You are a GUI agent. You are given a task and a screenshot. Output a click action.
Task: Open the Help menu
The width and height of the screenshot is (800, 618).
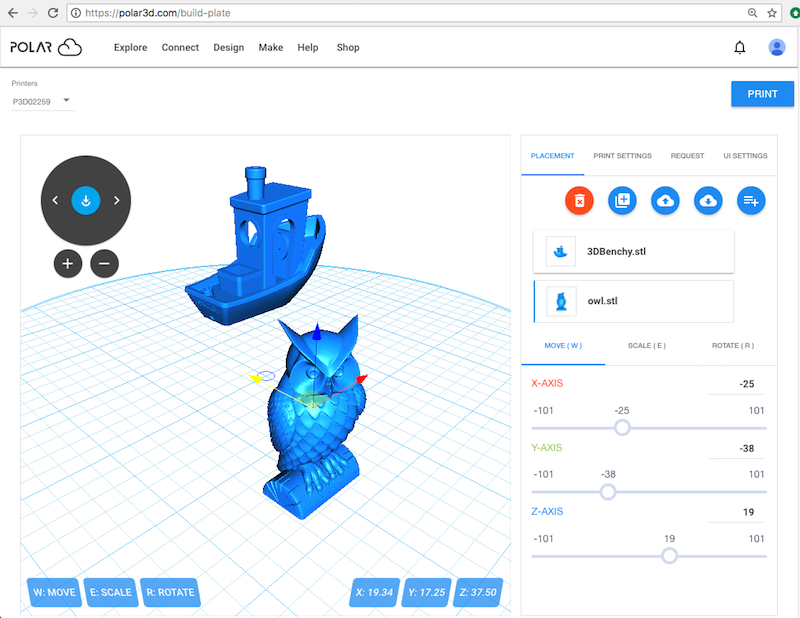tap(308, 47)
